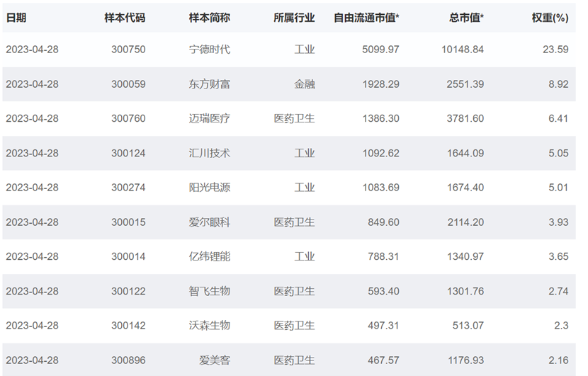This screenshot has height=376, width=588.
Task: Click the 样本代码 column header
Action: click(x=125, y=18)
